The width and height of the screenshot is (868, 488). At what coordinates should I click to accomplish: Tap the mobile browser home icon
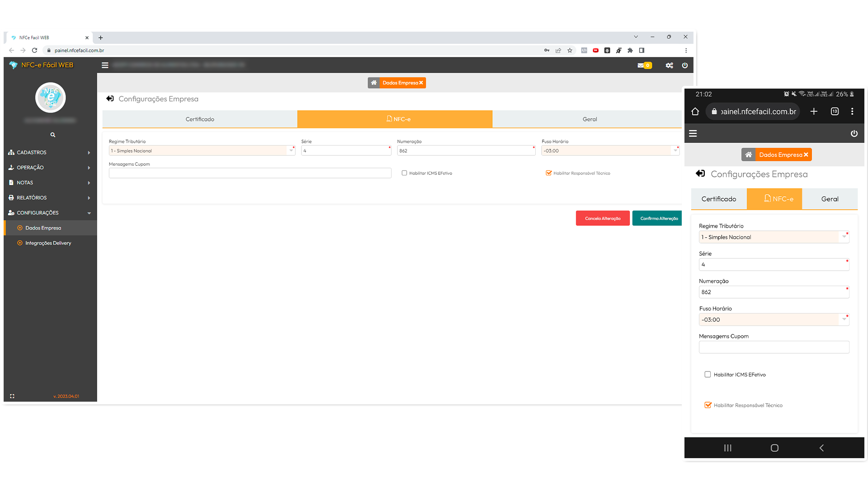[695, 112]
